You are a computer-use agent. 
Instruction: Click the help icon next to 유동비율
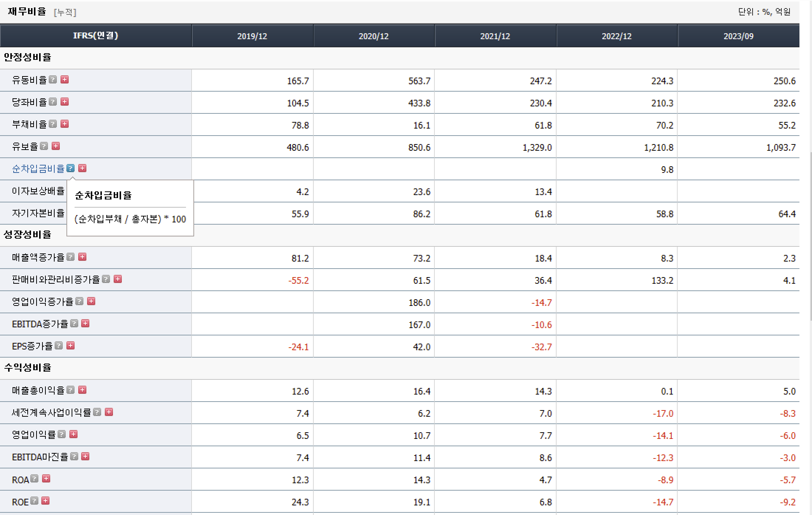(x=53, y=80)
